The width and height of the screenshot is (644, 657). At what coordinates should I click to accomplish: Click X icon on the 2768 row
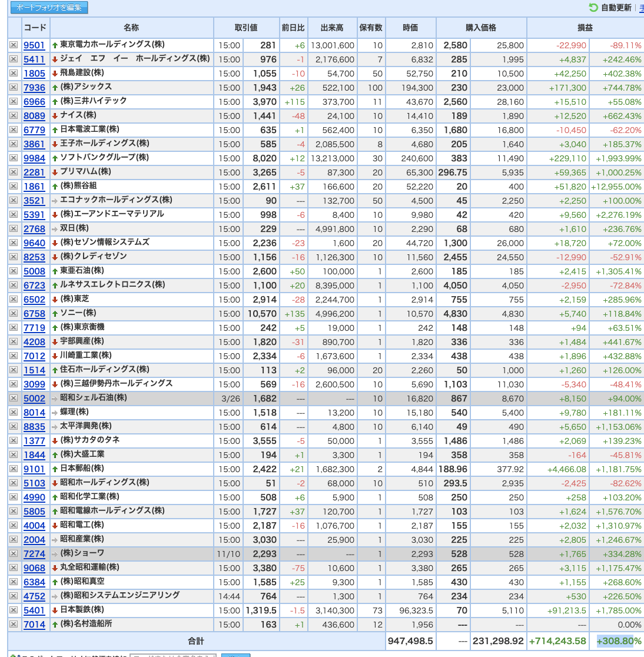pyautogui.click(x=14, y=229)
